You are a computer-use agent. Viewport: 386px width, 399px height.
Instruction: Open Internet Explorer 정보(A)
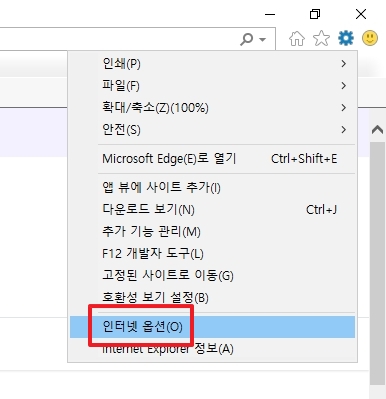pyautogui.click(x=213, y=349)
